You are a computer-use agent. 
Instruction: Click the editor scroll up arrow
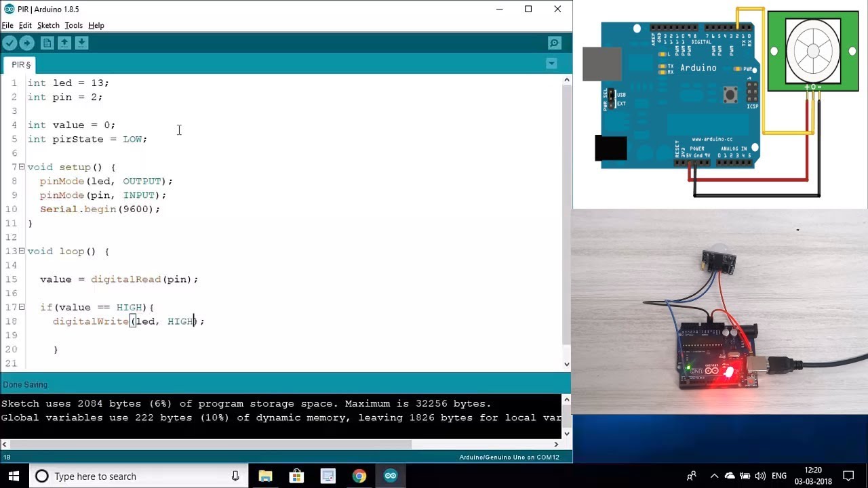[567, 80]
